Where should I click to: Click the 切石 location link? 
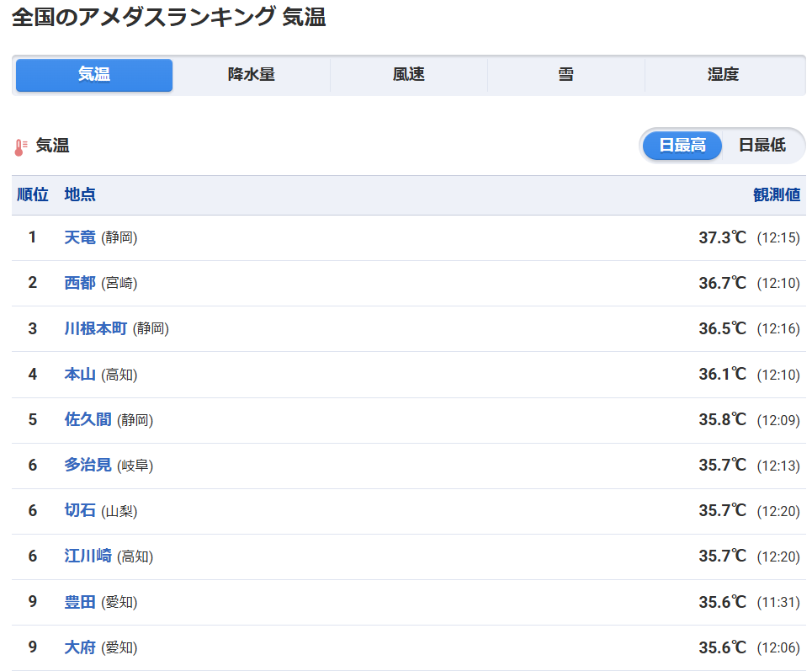click(80, 510)
